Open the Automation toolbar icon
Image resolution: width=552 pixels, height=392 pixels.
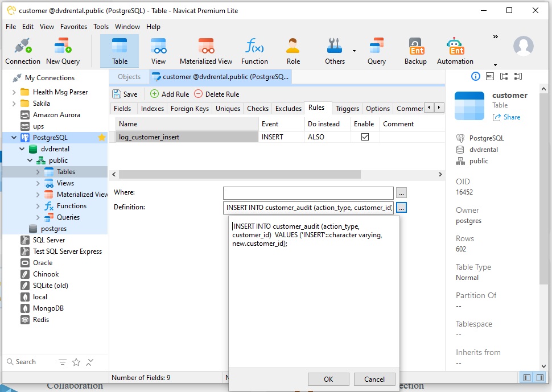point(455,51)
